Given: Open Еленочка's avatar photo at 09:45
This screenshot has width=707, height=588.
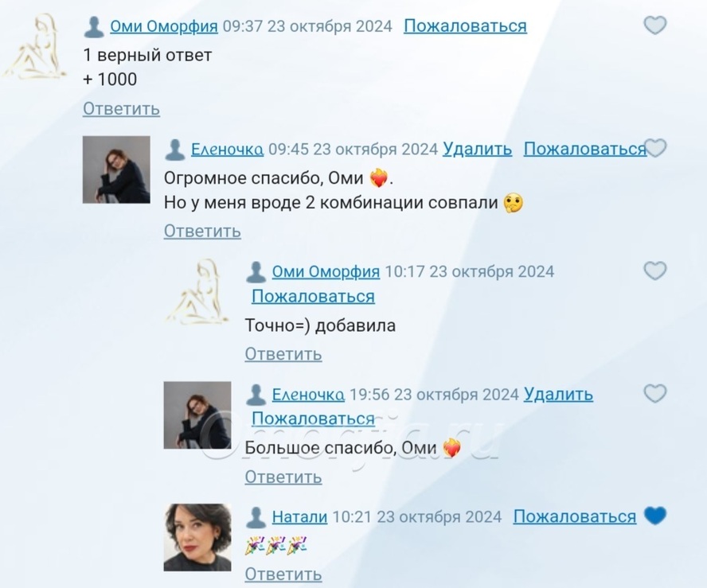Looking at the screenshot, I should [116, 169].
